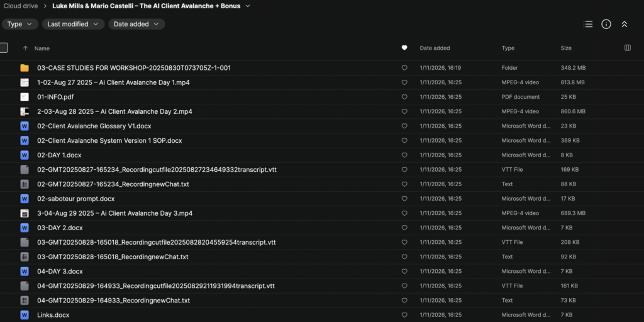Select 03-DAY 2.docx filename
This screenshot has height=322, width=644.
click(x=60, y=228)
